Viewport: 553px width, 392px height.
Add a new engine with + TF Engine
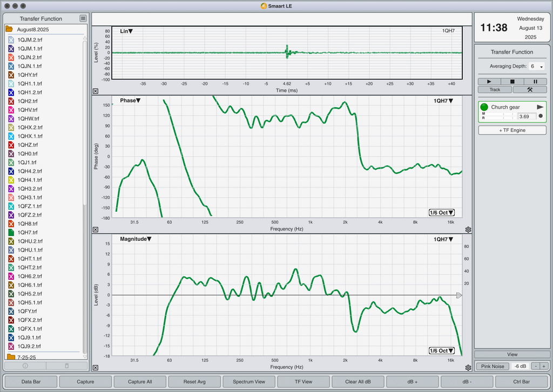click(x=512, y=130)
